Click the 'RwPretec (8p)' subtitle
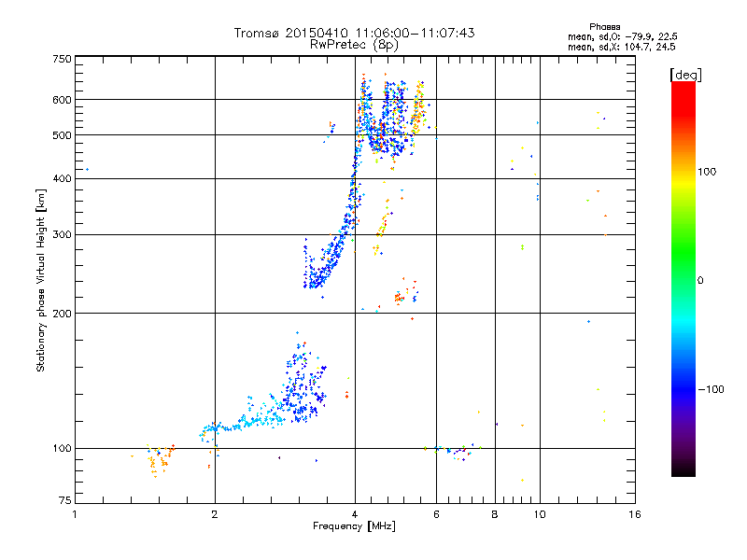The height and width of the screenshot is (560, 747). [354, 45]
